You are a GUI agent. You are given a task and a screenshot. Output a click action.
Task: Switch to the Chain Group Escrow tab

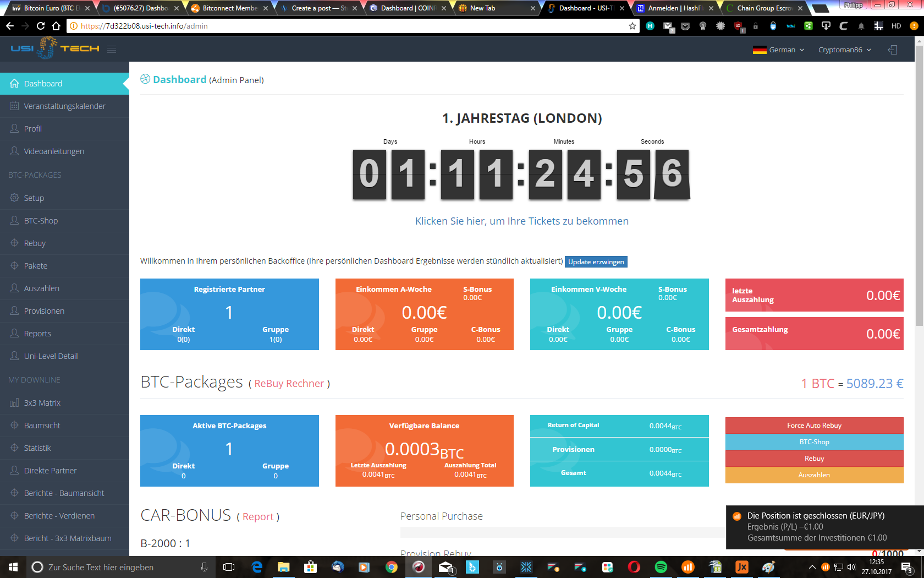[764, 8]
